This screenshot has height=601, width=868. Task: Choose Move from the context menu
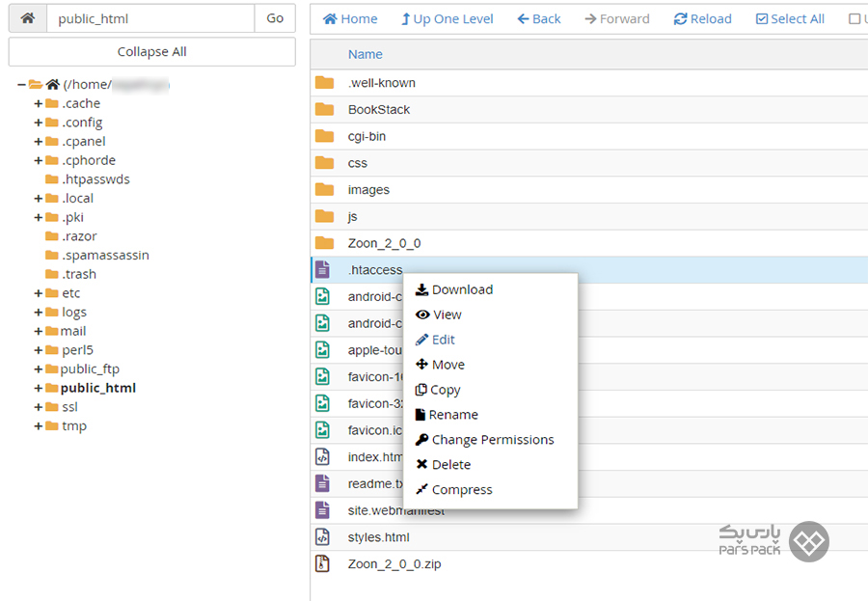point(440,365)
